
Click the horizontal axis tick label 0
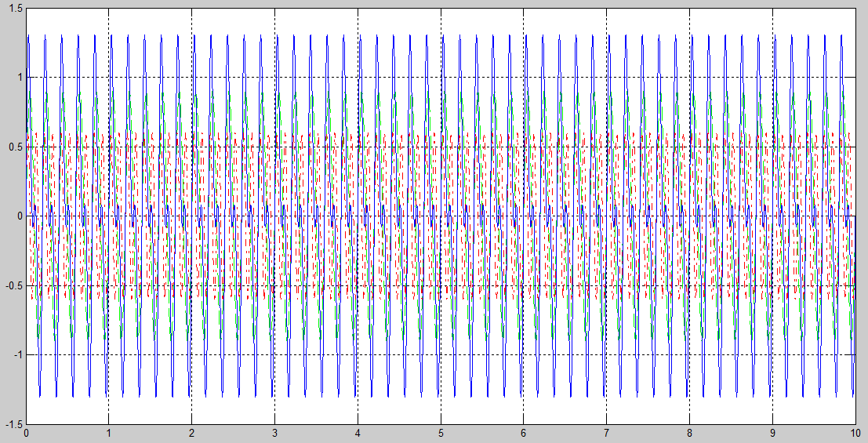[26, 433]
